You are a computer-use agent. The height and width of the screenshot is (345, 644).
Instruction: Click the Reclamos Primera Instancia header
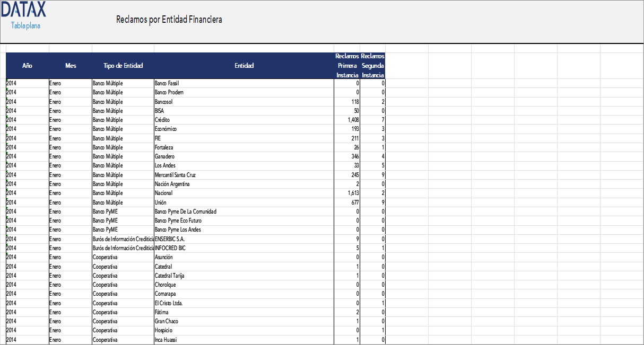click(347, 66)
